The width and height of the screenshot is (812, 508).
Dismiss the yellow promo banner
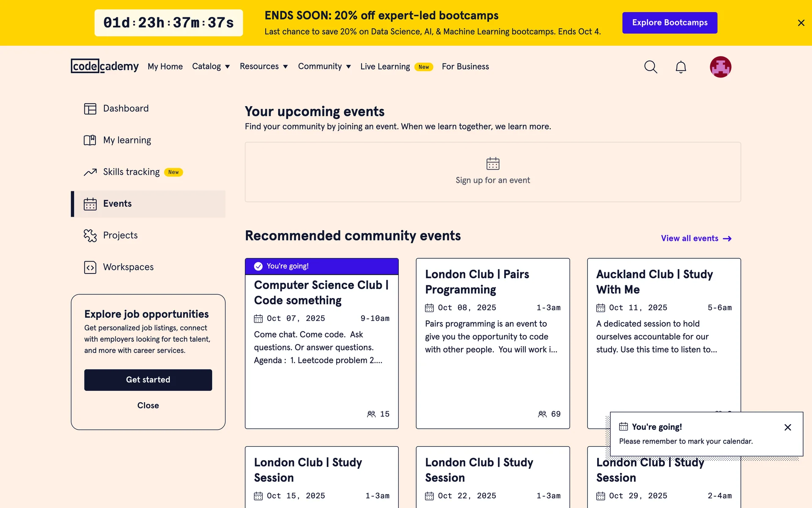coord(801,23)
